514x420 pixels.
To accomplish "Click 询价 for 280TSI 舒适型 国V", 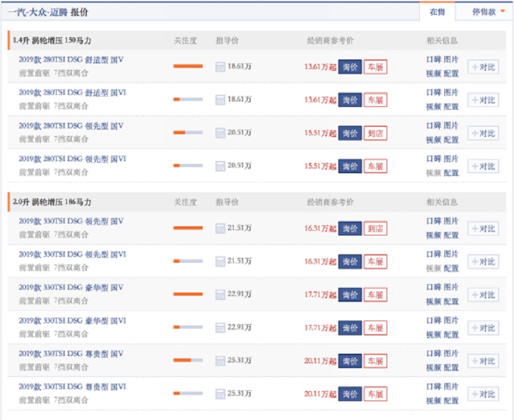I will 350,67.
